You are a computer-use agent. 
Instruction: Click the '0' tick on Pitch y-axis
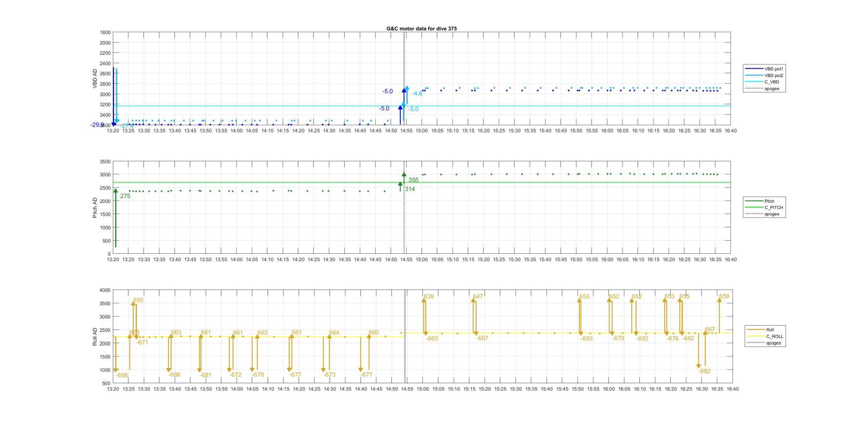pyautogui.click(x=110, y=254)
